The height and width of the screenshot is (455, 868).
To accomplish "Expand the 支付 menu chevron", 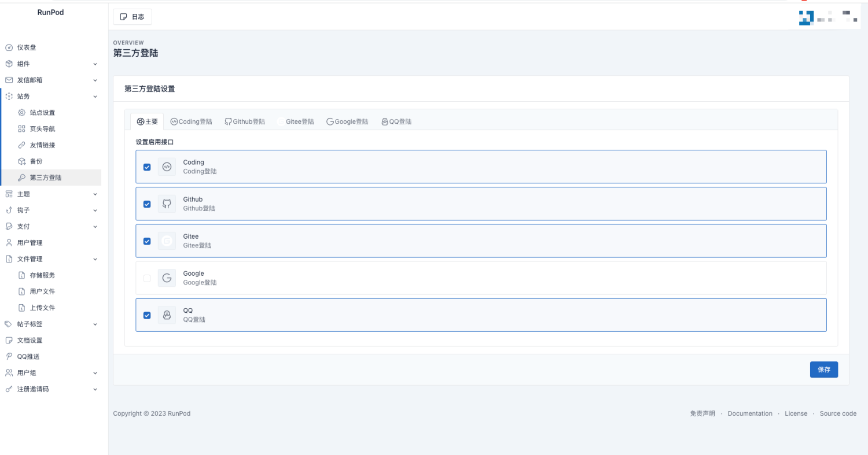I will pos(95,227).
